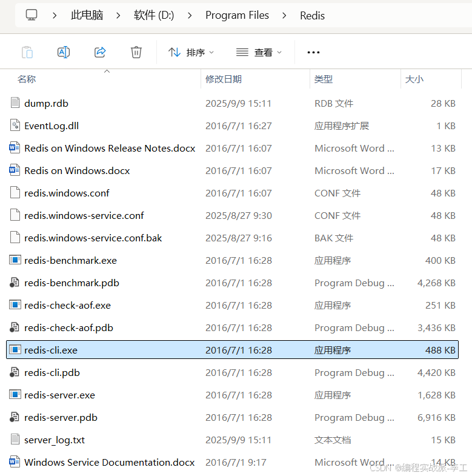Click redis-server.exe application icon
472x476 pixels.
[x=15, y=395]
